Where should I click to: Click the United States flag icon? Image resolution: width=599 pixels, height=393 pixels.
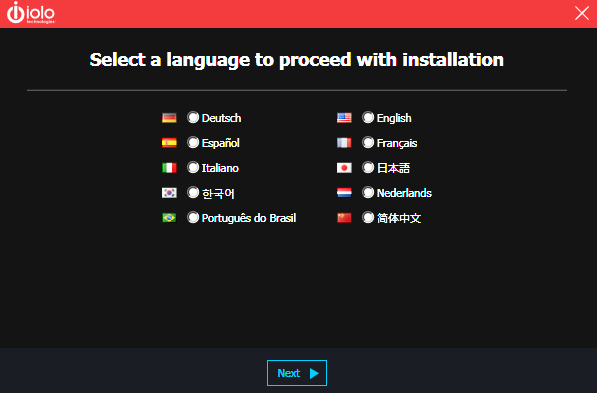point(344,118)
